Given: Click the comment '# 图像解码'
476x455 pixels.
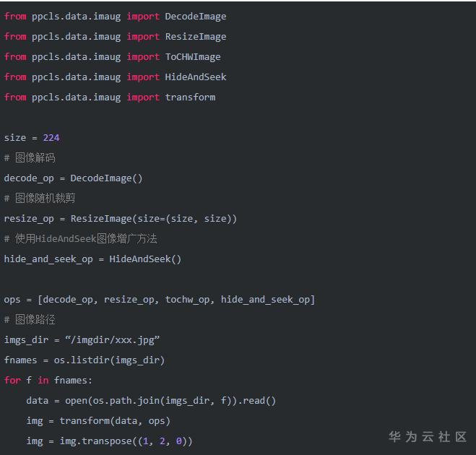Looking at the screenshot, I should 30,158.
